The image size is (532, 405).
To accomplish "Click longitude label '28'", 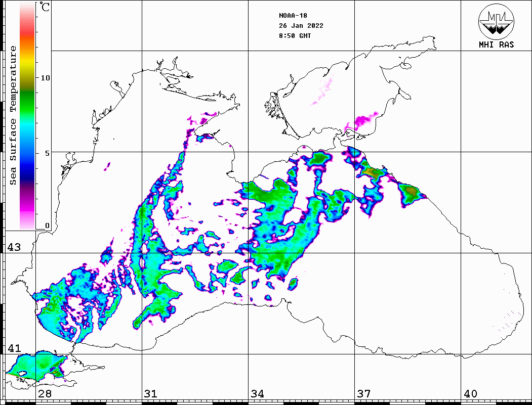I will (x=45, y=393).
